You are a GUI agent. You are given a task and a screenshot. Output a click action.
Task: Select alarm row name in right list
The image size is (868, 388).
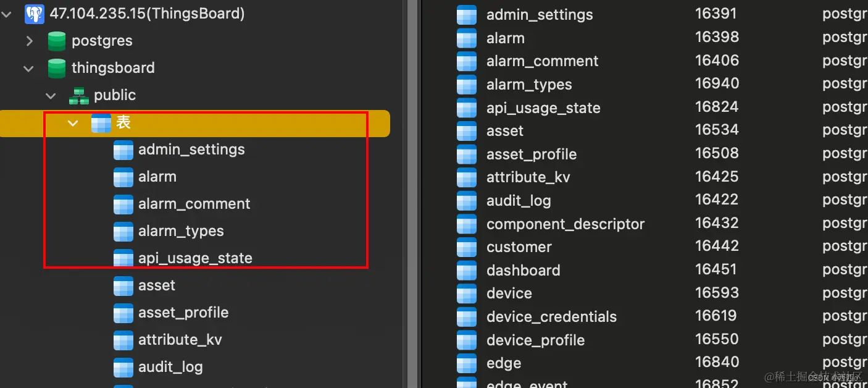coord(505,38)
